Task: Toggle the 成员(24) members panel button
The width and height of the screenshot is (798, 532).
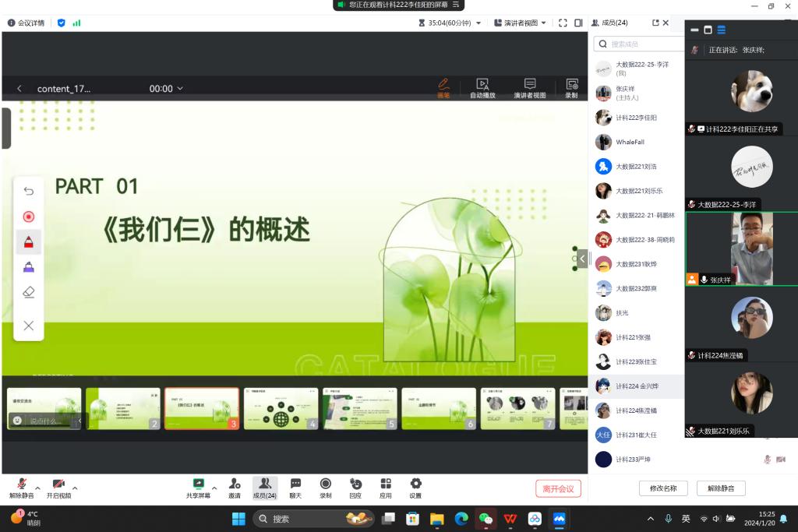Action: [264, 488]
